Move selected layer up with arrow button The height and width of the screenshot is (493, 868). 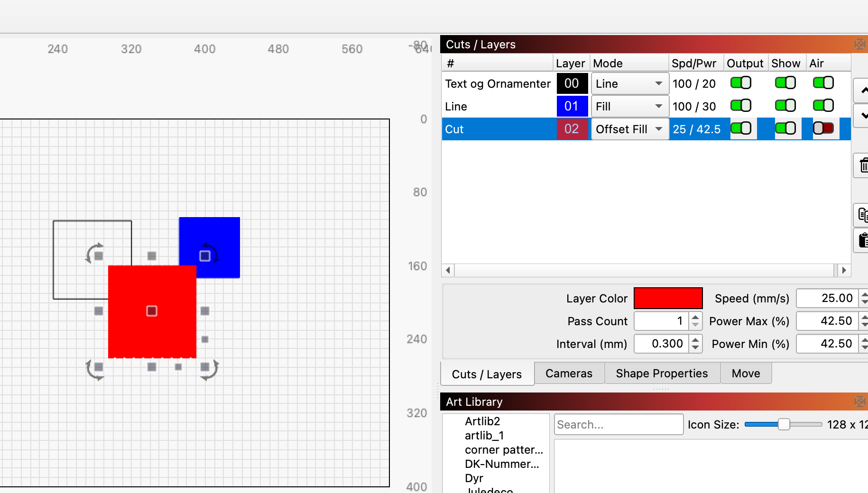click(x=863, y=91)
